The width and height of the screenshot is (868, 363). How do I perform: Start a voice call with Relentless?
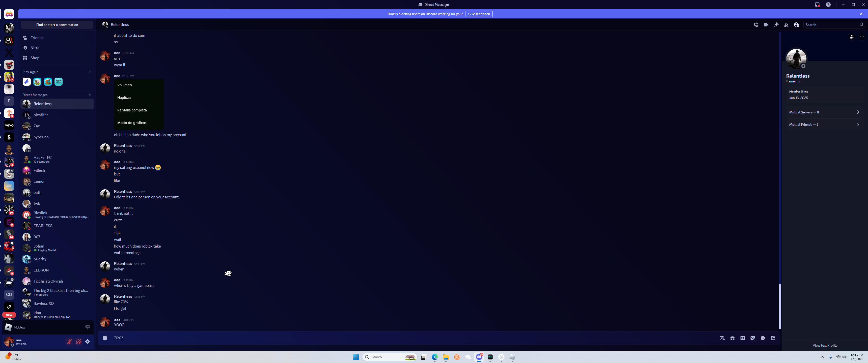click(756, 25)
